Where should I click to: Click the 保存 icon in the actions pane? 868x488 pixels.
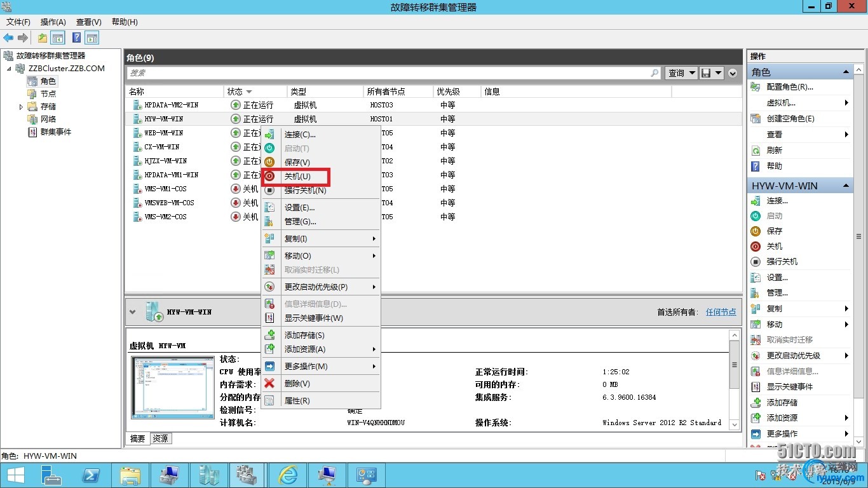756,231
